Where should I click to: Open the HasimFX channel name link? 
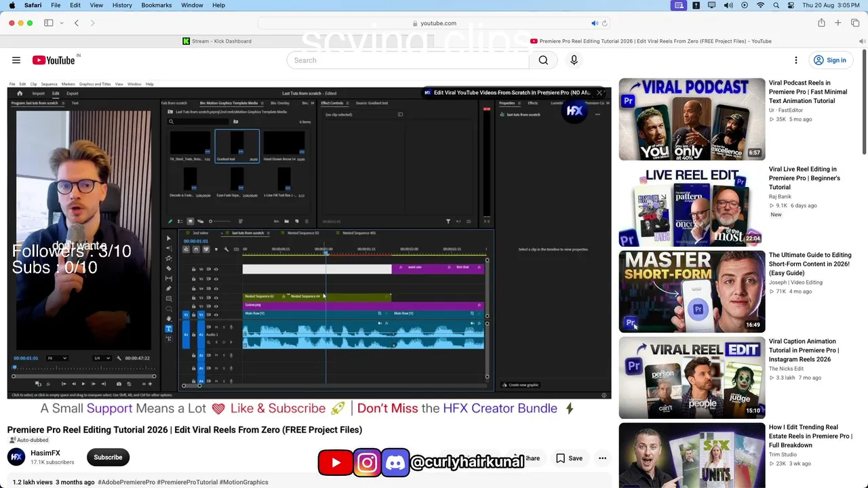pos(45,453)
